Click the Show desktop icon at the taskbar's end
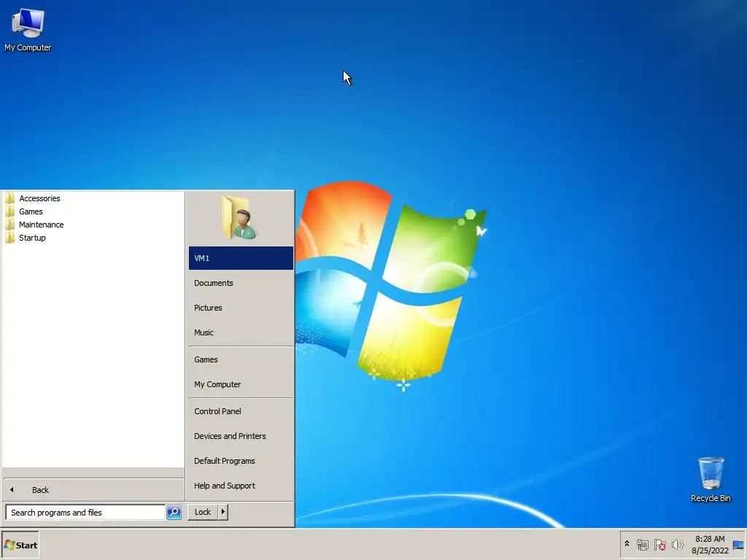The height and width of the screenshot is (560, 747). coord(738,545)
